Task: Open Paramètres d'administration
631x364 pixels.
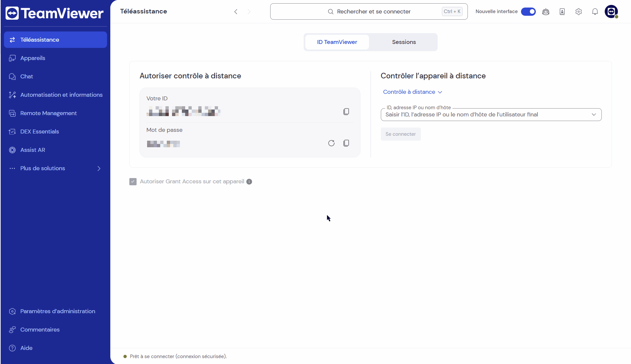Action: click(55, 311)
